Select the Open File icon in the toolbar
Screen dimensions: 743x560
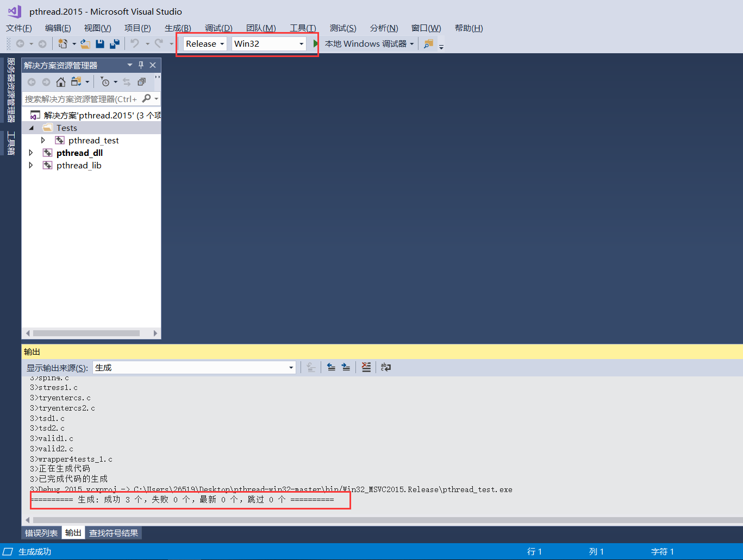[x=85, y=43]
